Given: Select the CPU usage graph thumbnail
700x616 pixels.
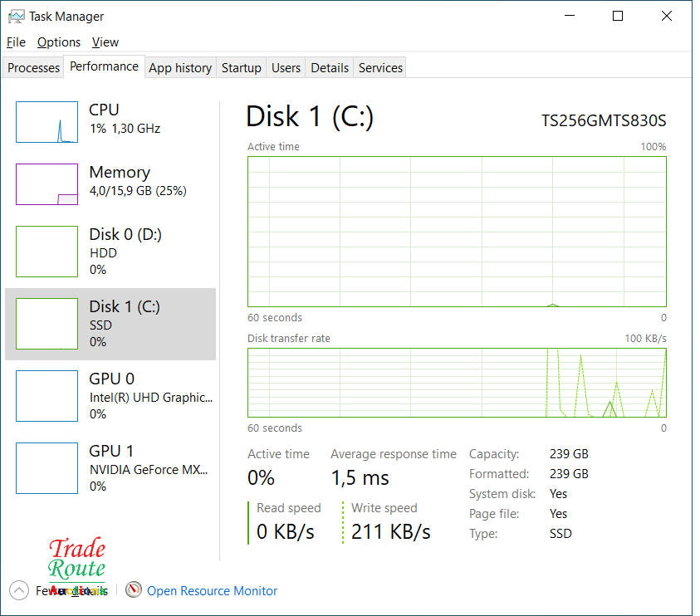Looking at the screenshot, I should click(x=47, y=122).
